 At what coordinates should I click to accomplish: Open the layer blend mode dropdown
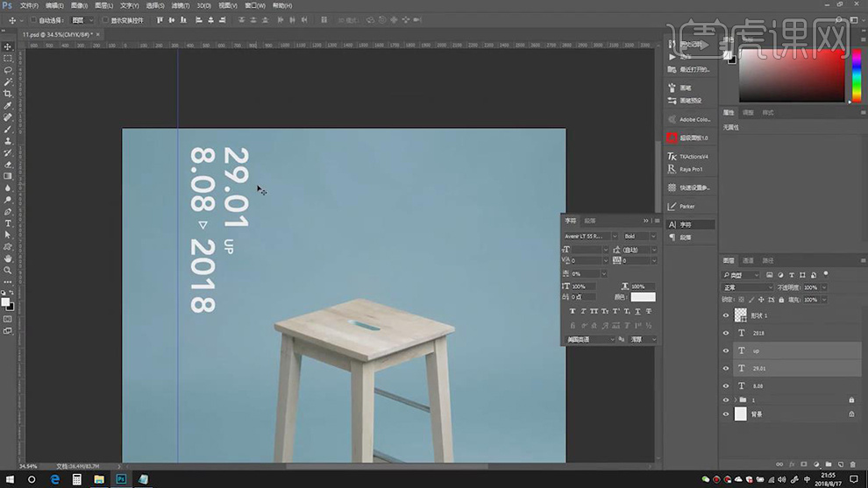click(x=748, y=287)
